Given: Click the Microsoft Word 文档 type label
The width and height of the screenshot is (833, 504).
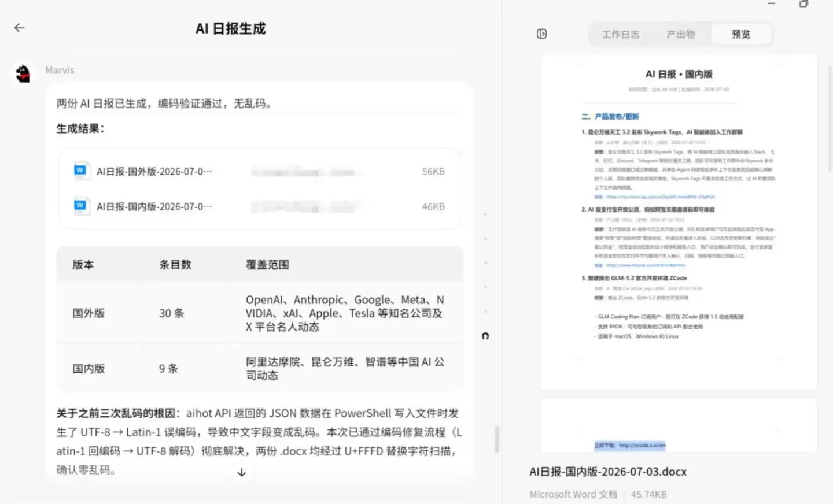Looking at the screenshot, I should (x=573, y=495).
